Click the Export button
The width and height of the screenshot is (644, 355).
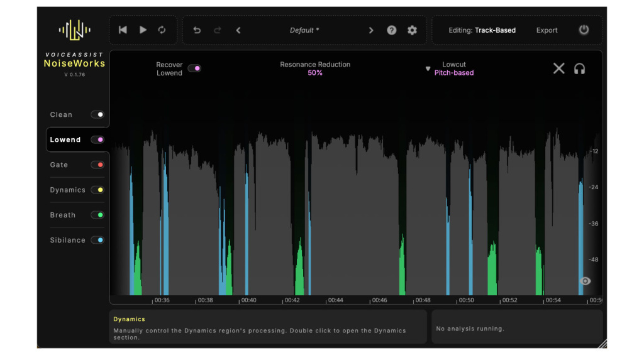(547, 30)
